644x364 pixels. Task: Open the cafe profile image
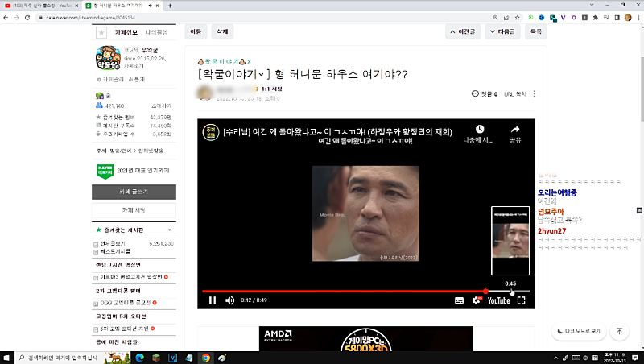(x=108, y=57)
